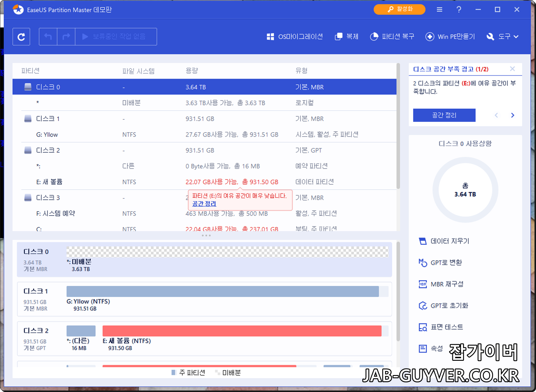Image resolution: width=536 pixels, height=392 pixels.
Task: Select GPT로 변환 action
Action: point(440,263)
